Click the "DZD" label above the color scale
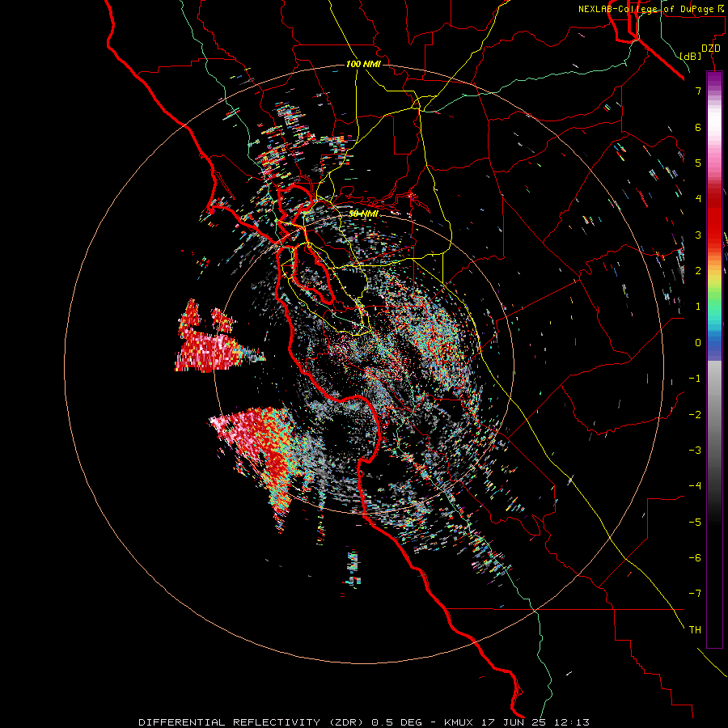This screenshot has width=728, height=728. (x=710, y=49)
